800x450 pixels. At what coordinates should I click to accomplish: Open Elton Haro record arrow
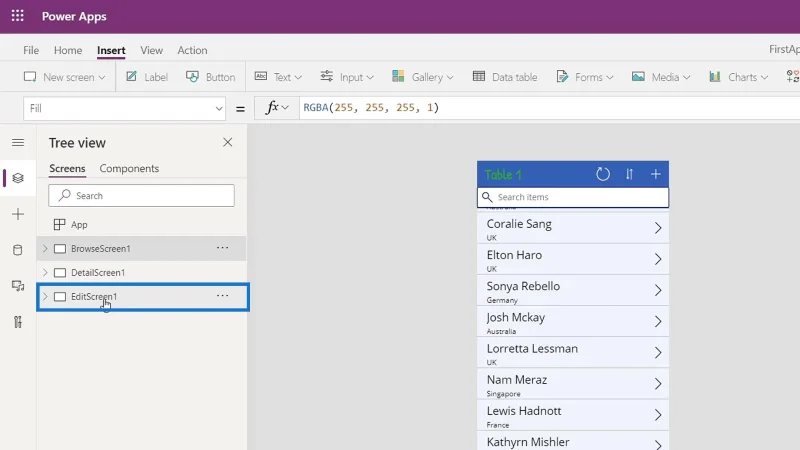point(658,259)
